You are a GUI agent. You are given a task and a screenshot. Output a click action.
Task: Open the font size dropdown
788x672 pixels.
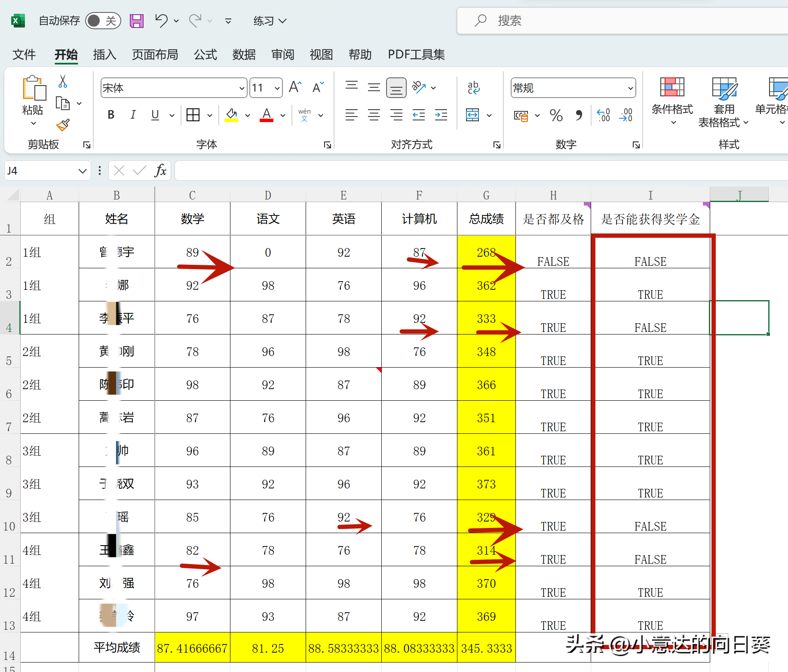pyautogui.click(x=277, y=88)
